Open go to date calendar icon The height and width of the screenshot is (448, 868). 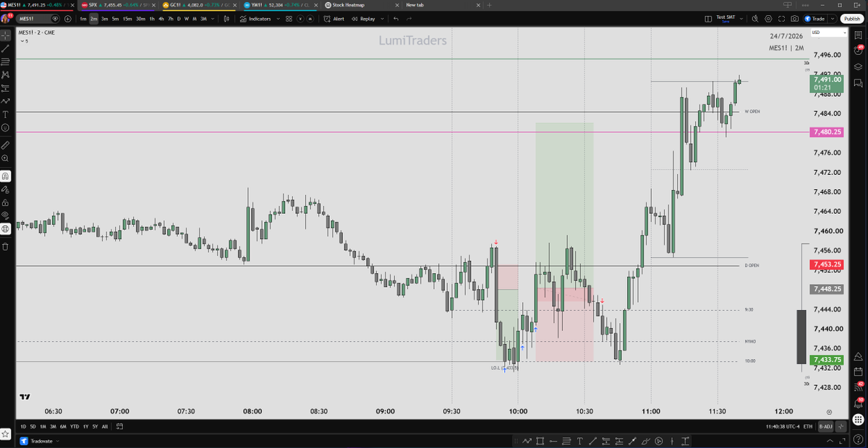click(x=121, y=426)
